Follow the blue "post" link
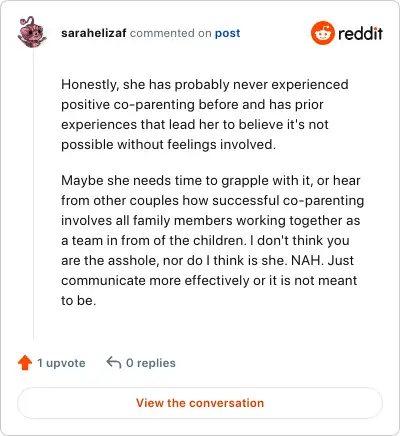The height and width of the screenshot is (436, 400). click(227, 33)
